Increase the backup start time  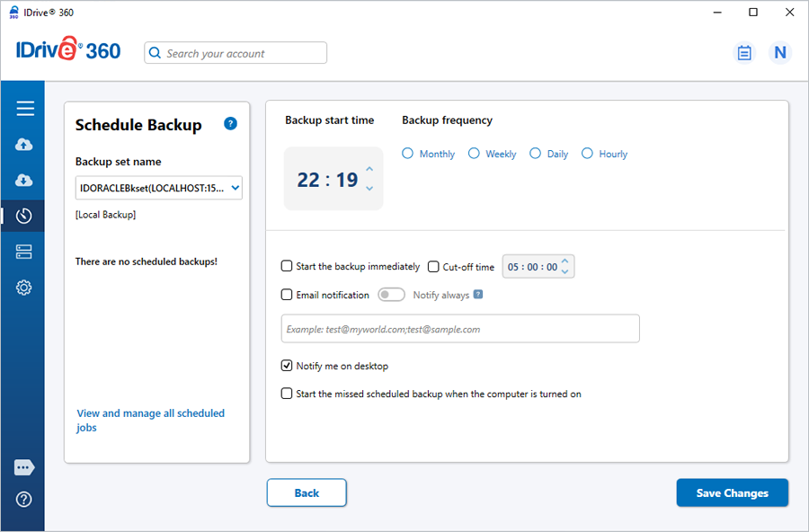369,170
